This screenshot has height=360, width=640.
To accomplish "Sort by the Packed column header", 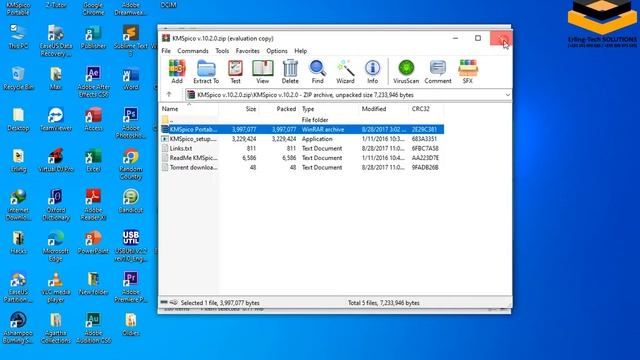I will tap(279, 109).
